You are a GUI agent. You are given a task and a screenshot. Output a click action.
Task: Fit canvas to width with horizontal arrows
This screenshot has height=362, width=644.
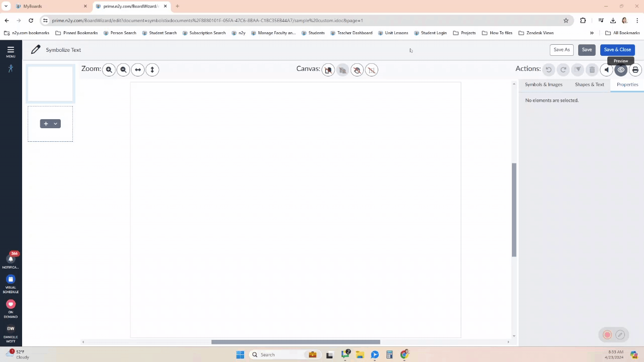[138, 70]
